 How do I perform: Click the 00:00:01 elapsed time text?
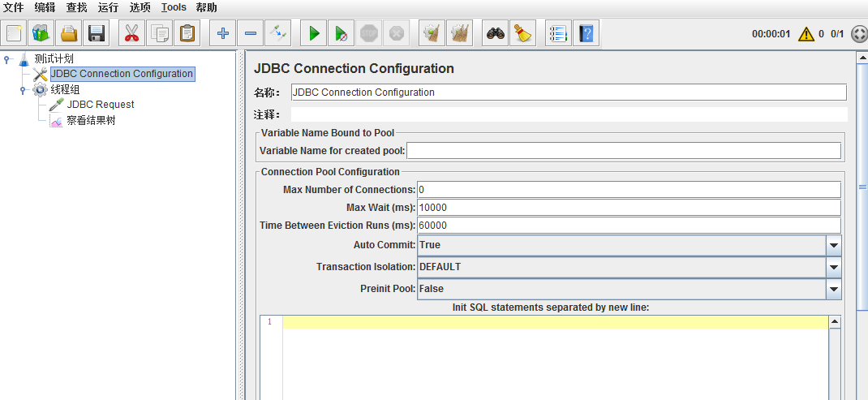click(x=771, y=34)
